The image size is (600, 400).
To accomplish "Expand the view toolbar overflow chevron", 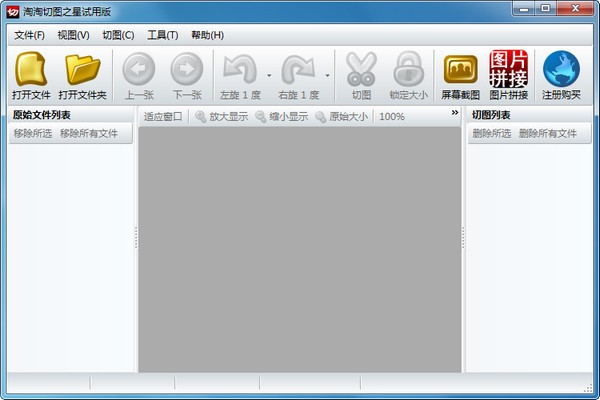I will pos(455,113).
